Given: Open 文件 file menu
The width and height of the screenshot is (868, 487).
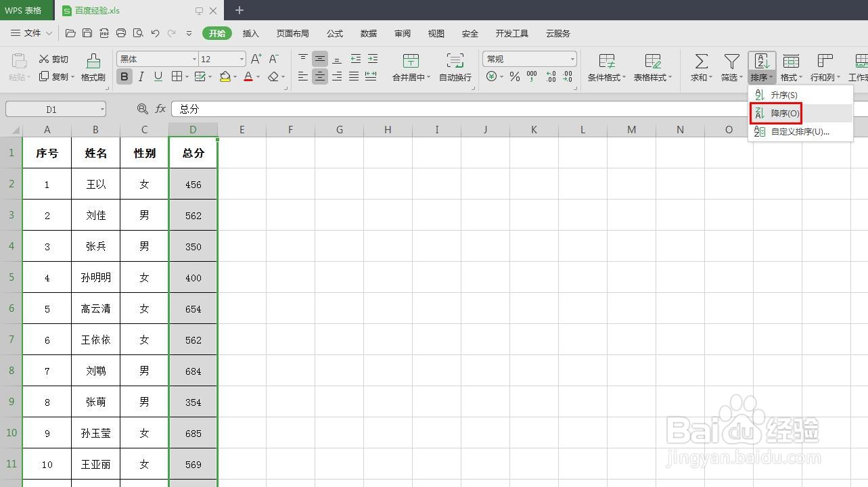Looking at the screenshot, I should 32,33.
